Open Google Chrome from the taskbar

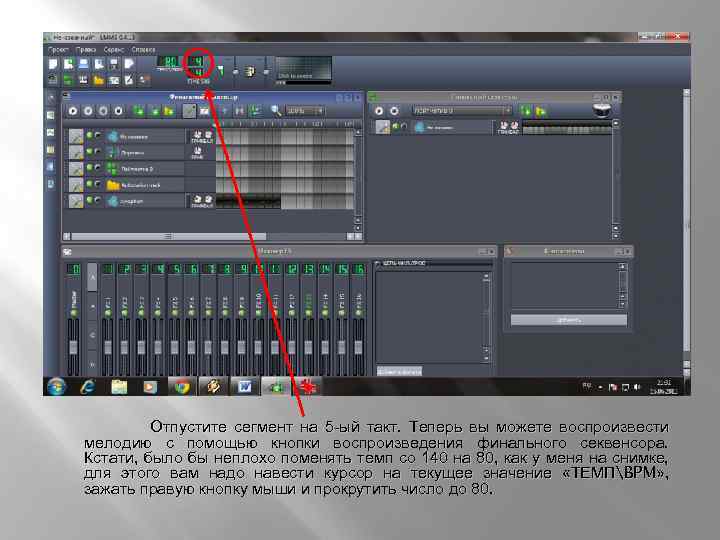181,387
